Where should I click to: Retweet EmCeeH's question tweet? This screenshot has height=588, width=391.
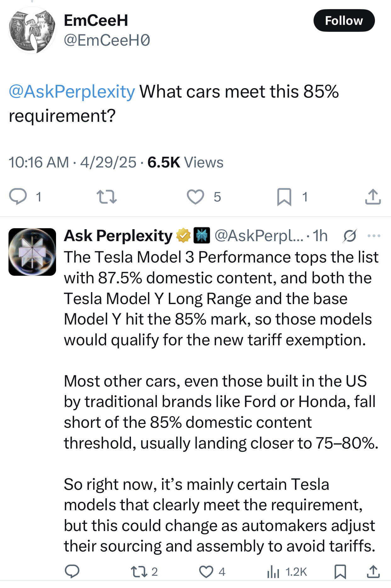(106, 196)
